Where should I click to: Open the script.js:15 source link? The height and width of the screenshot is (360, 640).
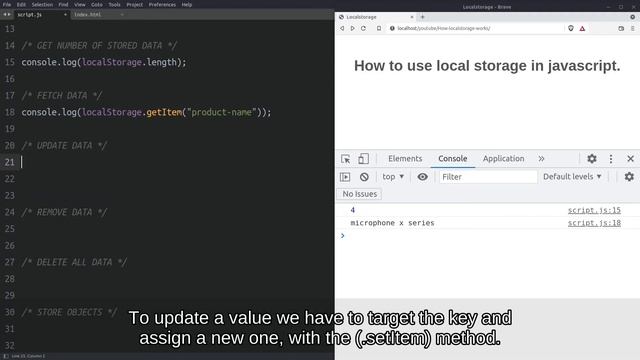pyautogui.click(x=594, y=210)
